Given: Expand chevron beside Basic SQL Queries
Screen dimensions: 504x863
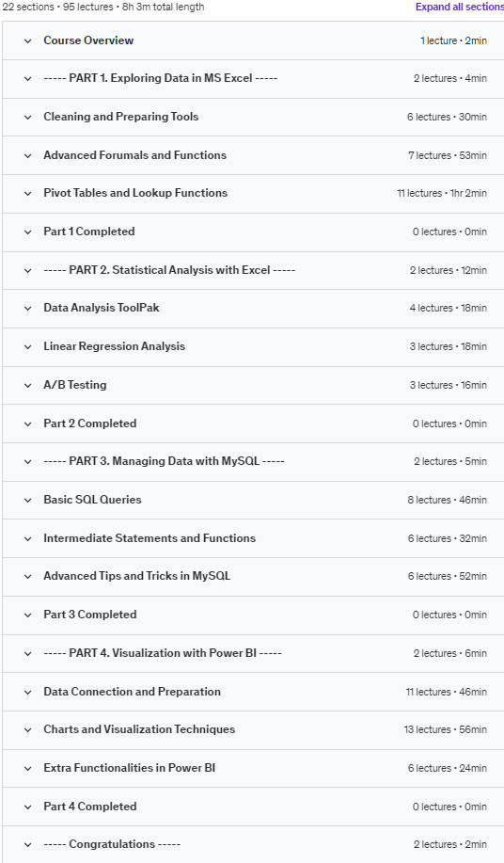Looking at the screenshot, I should click(x=28, y=501).
